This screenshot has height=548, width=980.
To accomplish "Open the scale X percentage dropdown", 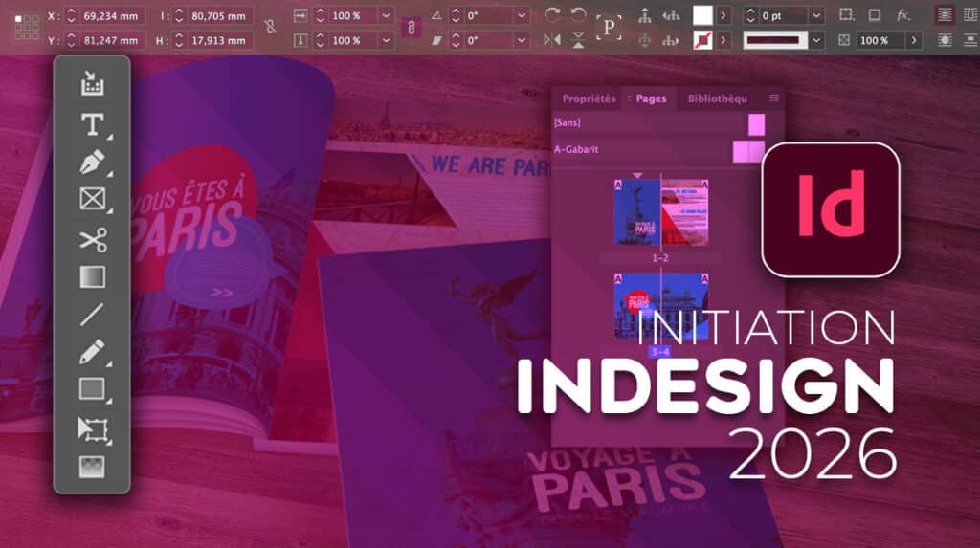I will click(387, 15).
